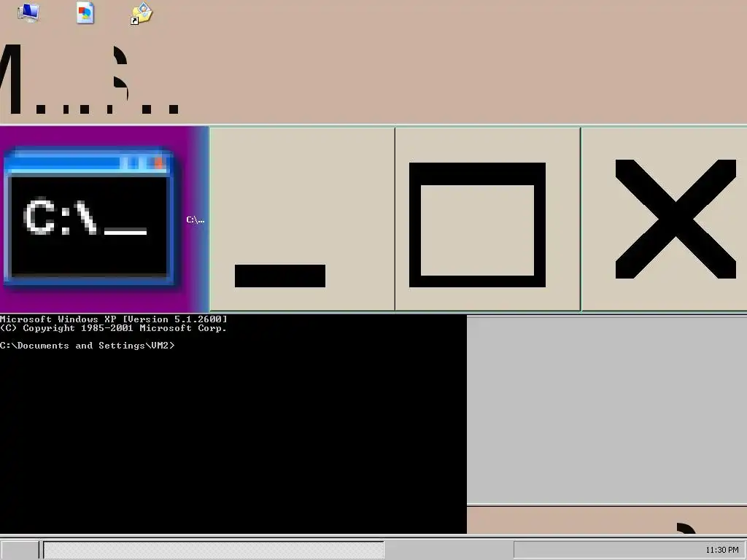Open the document file icon with colored shapes

(85, 13)
